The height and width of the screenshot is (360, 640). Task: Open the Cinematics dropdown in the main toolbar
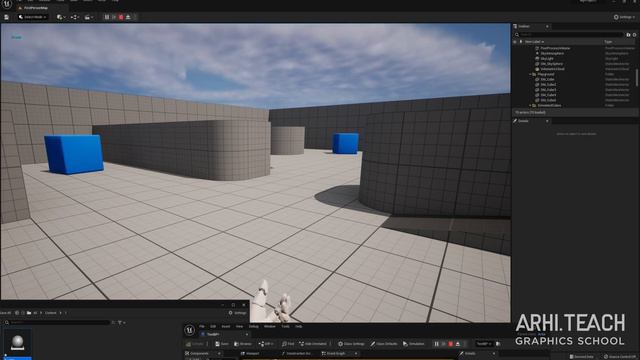[89, 17]
